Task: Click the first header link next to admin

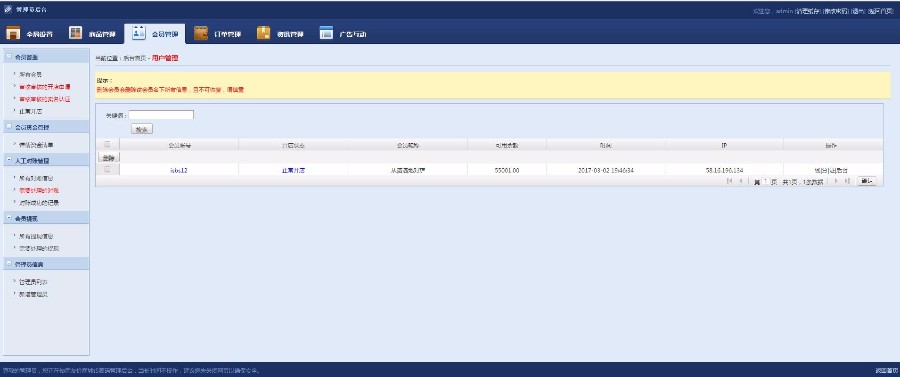Action: 808,11
